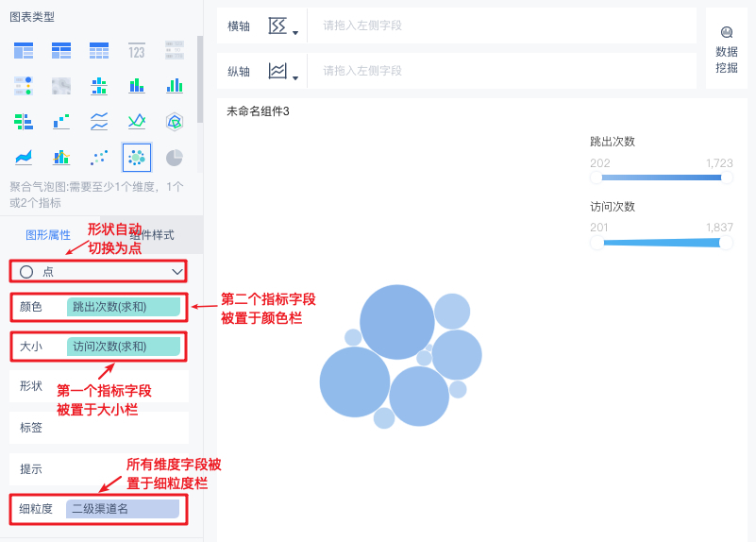
Task: Click the 纵轴 field drop area
Action: point(501,71)
